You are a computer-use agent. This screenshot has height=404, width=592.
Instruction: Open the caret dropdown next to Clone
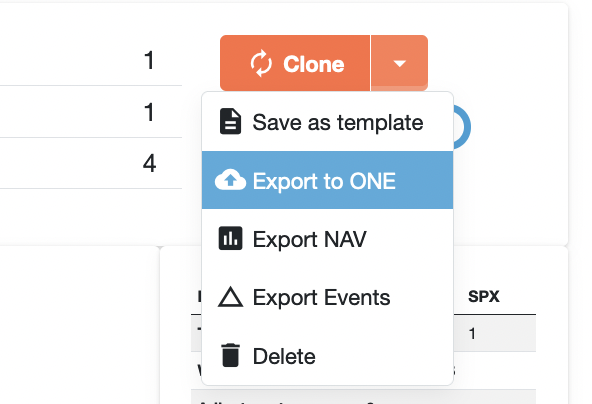[x=399, y=63]
